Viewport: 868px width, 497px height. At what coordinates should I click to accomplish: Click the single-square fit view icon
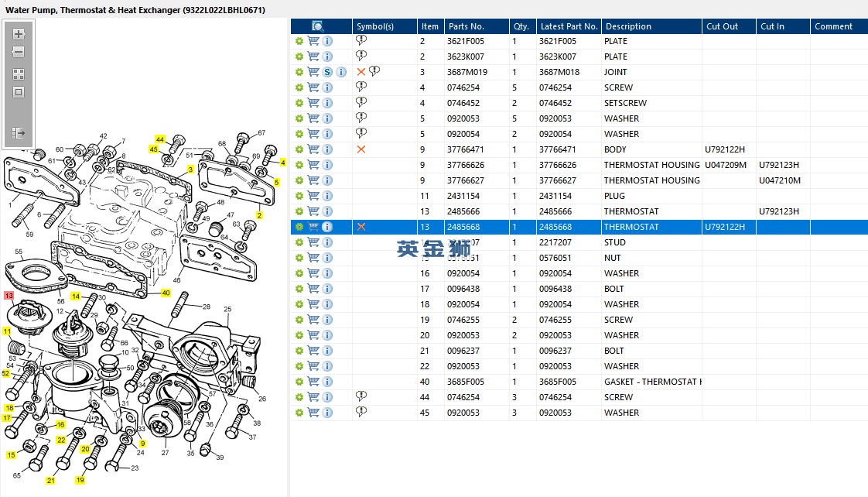pos(19,92)
